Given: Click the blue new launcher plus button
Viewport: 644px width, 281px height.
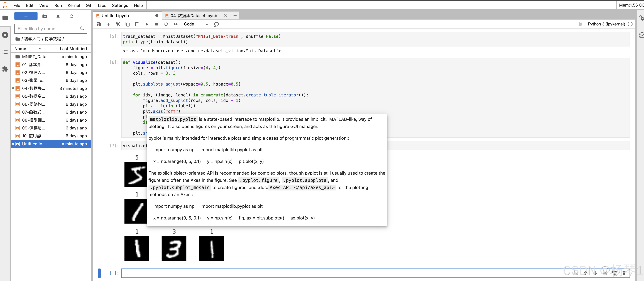Looking at the screenshot, I should [26, 16].
